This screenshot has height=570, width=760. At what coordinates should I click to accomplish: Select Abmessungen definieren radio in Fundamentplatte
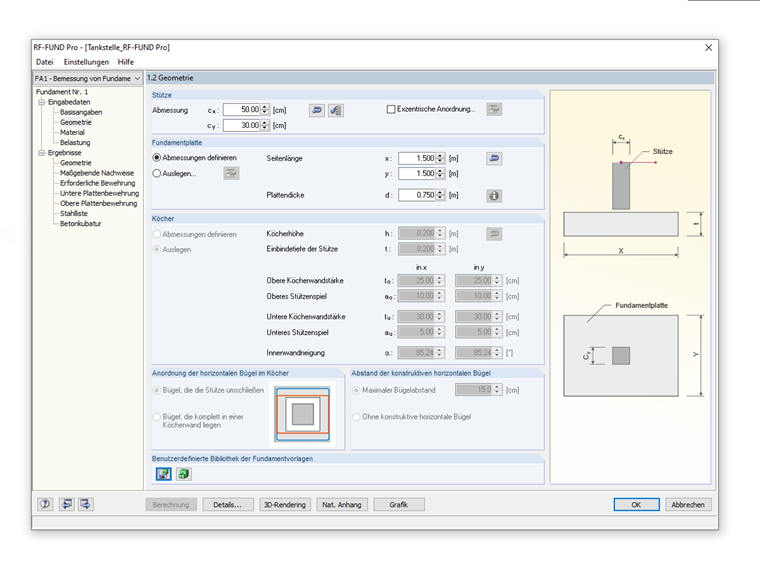point(157,158)
